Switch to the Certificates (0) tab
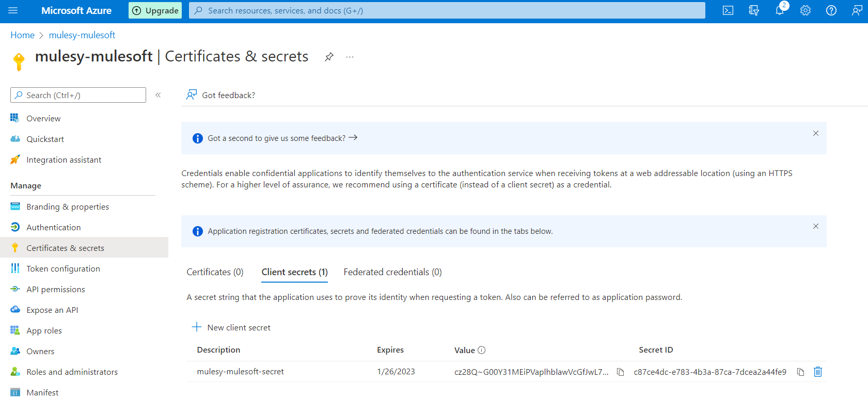This screenshot has width=868, height=413. pyautogui.click(x=215, y=272)
